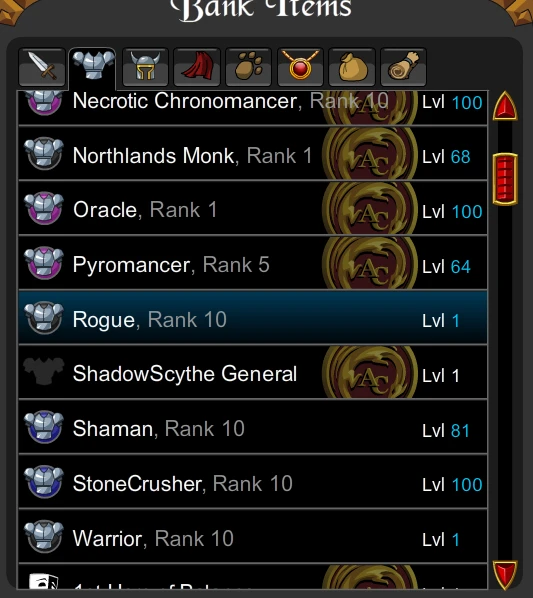This screenshot has width=533, height=598.
Task: Click the red scrollbar handle
Action: pos(505,179)
